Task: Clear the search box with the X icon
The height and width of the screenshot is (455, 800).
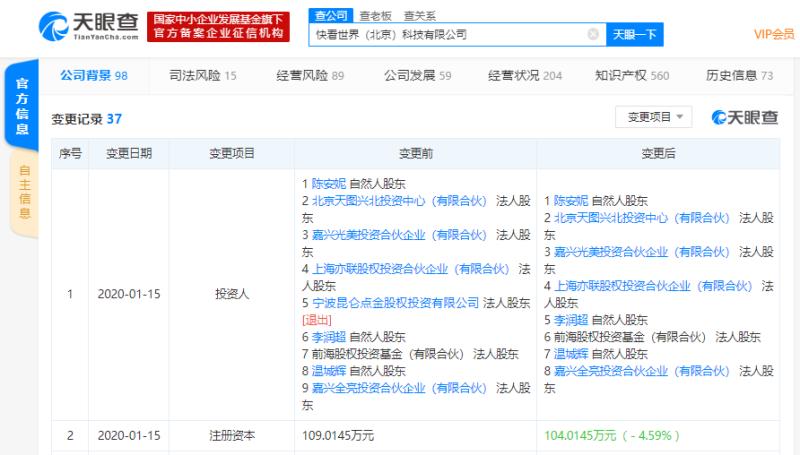Action: coord(593,34)
